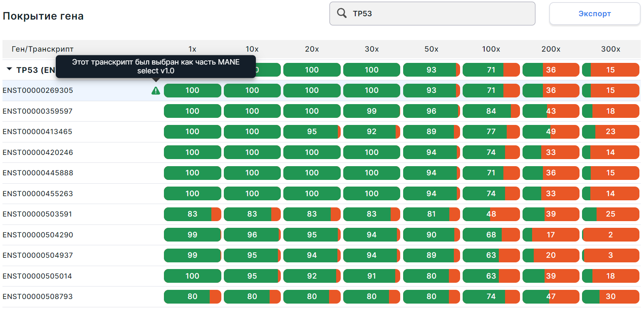Click the 300x column header
This screenshot has height=309, width=644.
[x=611, y=49]
